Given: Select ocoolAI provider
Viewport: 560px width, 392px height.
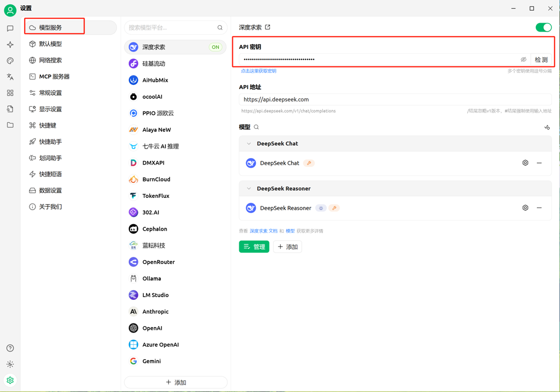Looking at the screenshot, I should (175, 97).
